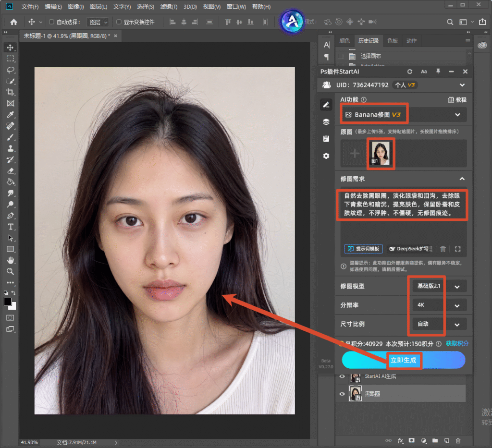Open the 尺寸比例 自动 dropdown

(439, 324)
